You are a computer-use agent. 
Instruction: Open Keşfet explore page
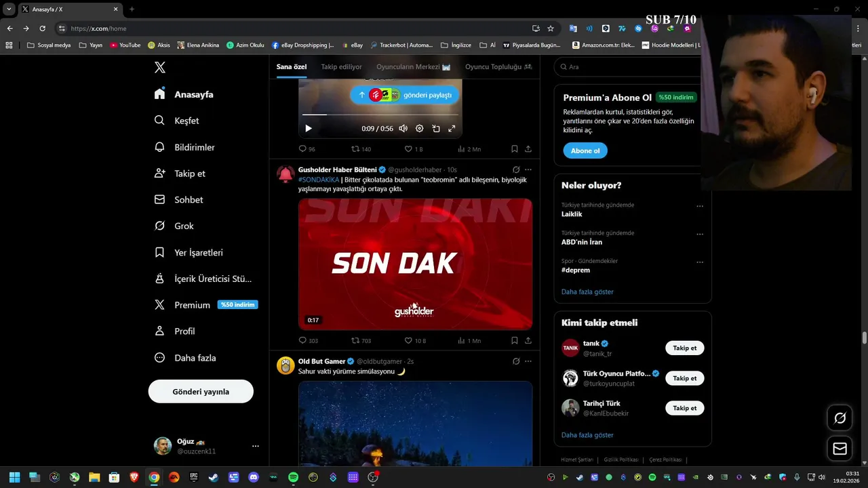pos(176,121)
